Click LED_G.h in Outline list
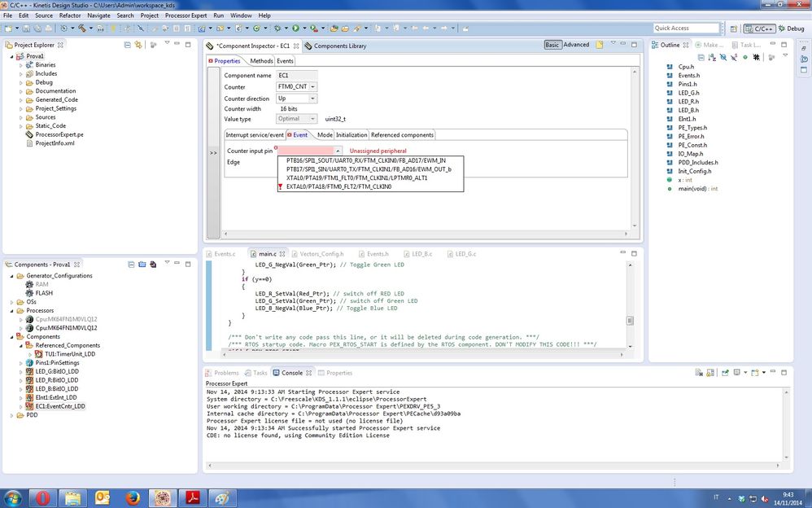Viewport: 812px width, 508px height. [689, 93]
